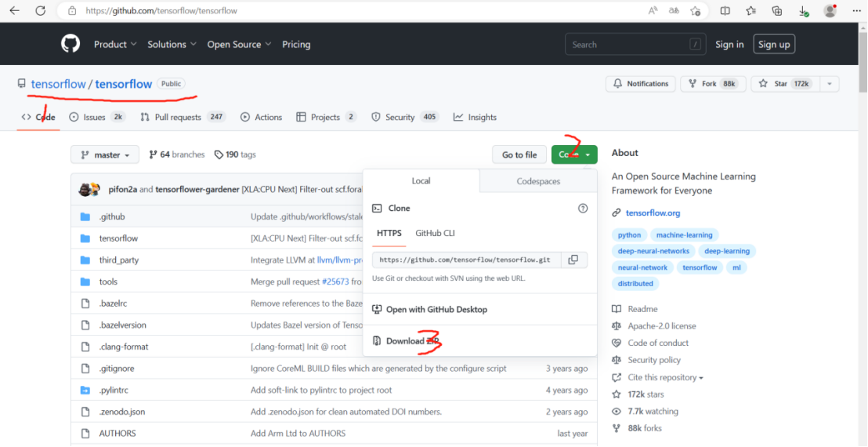Screen dimensions: 868x447
Task: Switch to the Codespaces tab
Action: [538, 181]
